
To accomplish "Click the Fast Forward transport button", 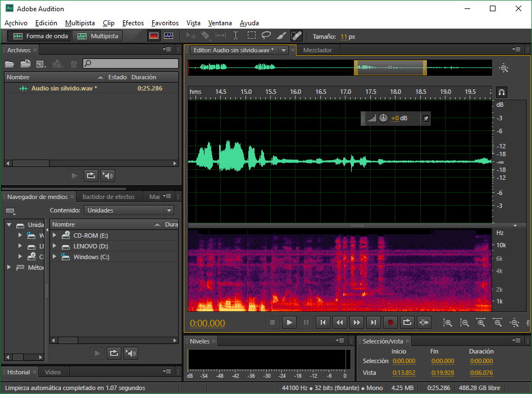I will tap(357, 323).
